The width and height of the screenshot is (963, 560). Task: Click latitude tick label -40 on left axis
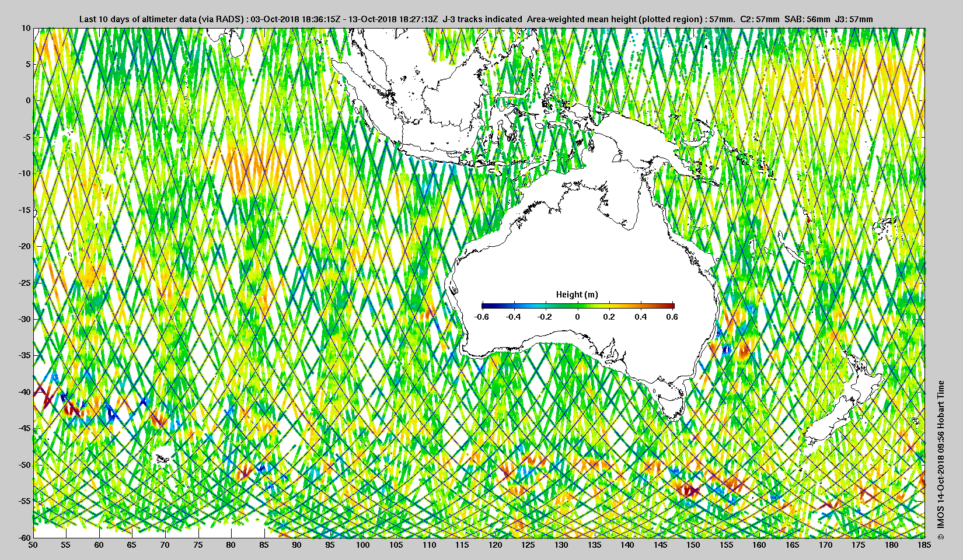click(x=24, y=392)
